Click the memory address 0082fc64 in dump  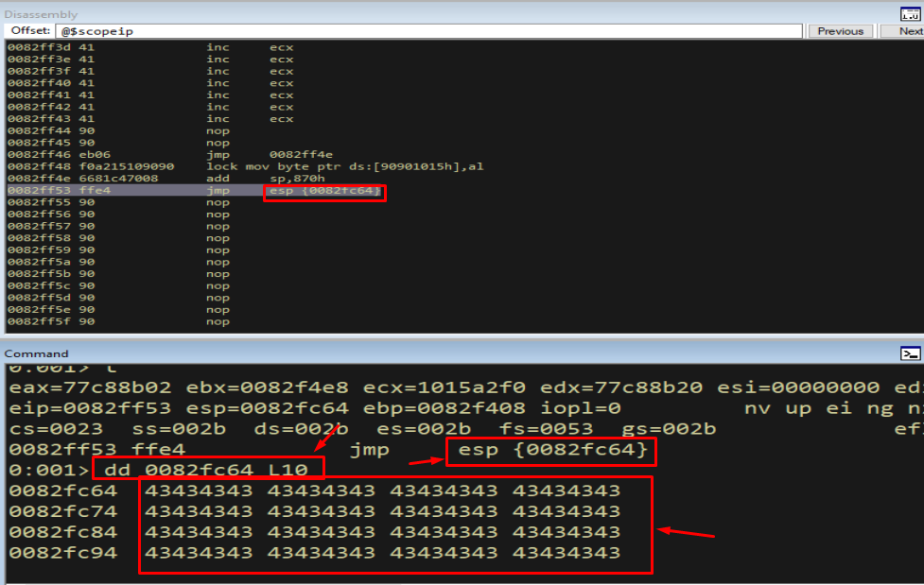pos(63,490)
